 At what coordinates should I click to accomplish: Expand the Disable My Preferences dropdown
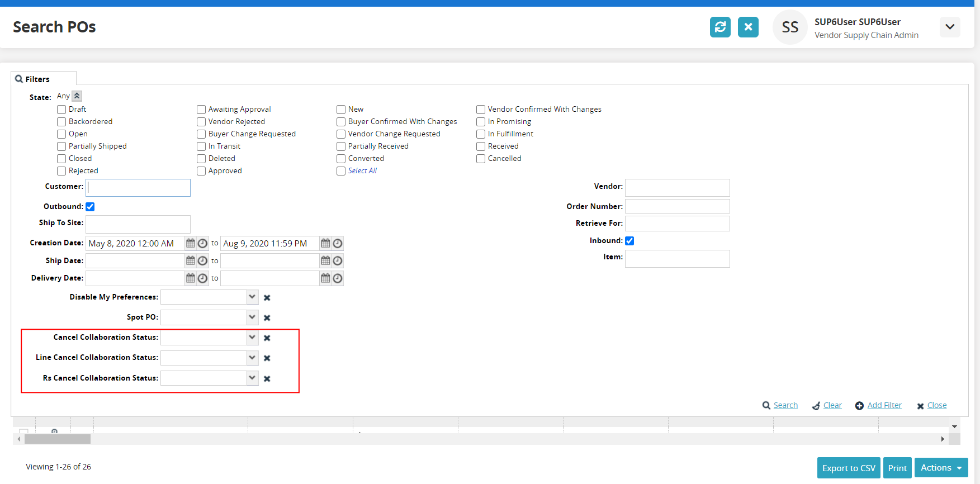[252, 297]
